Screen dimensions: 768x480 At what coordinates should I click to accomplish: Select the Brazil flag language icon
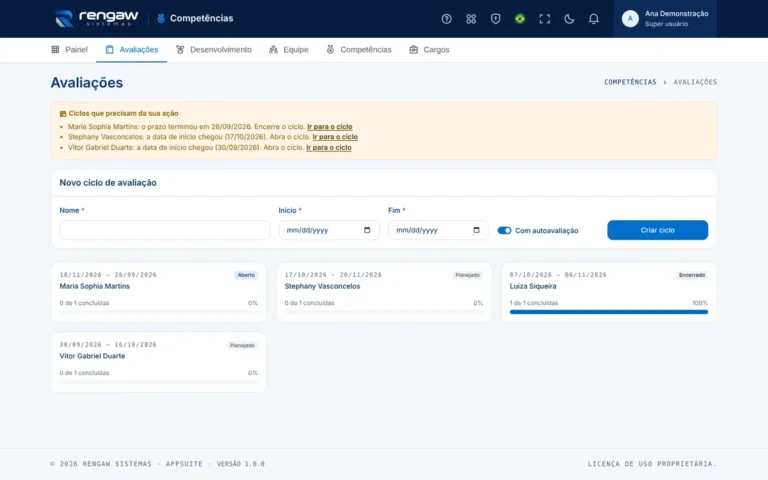click(x=520, y=19)
